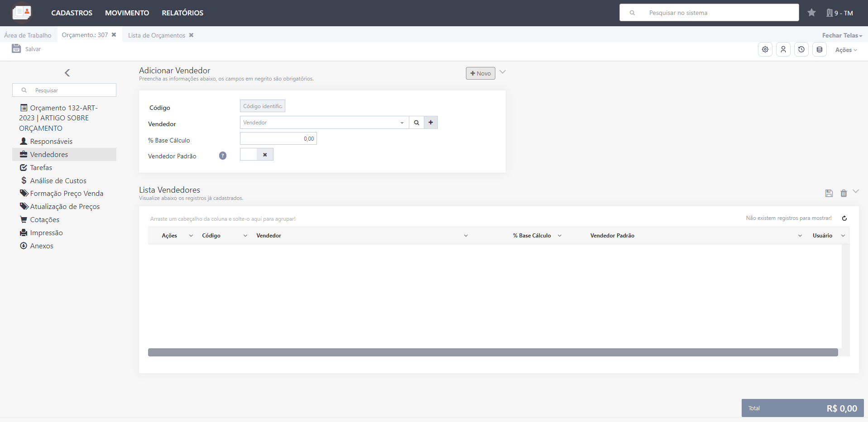Toggle the Vendedor Padrão switch
The height and width of the screenshot is (422, 868).
[x=256, y=155]
